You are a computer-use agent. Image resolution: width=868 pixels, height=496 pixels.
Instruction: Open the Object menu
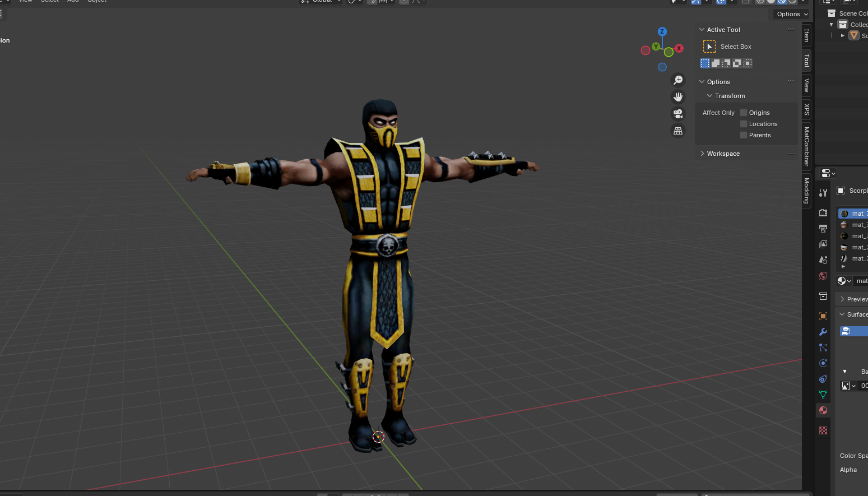click(96, 2)
